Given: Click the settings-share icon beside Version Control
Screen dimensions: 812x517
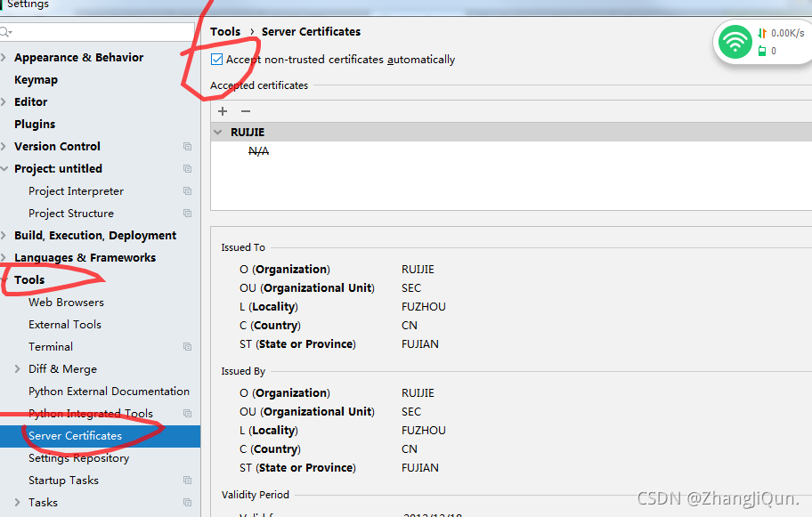Looking at the screenshot, I should click(x=186, y=146).
